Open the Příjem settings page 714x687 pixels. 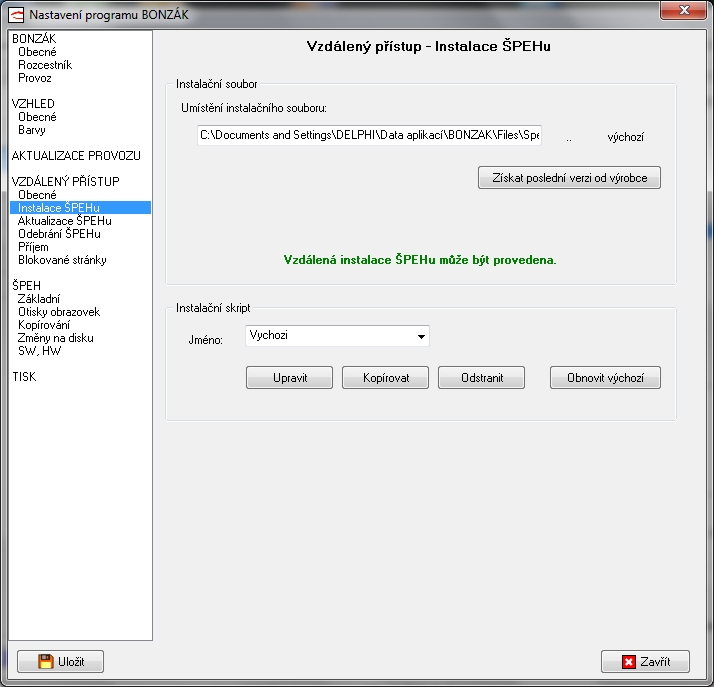pos(33,247)
